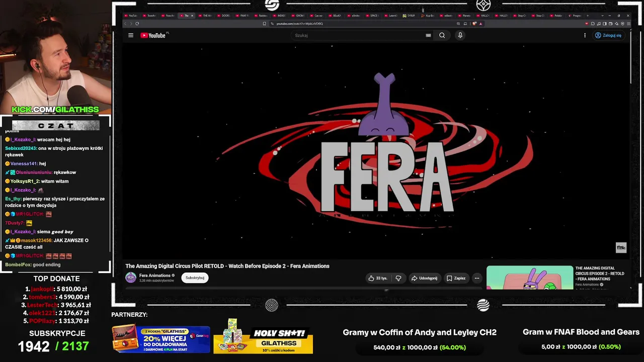
Task: Go forward in the browser
Action: 131,24
